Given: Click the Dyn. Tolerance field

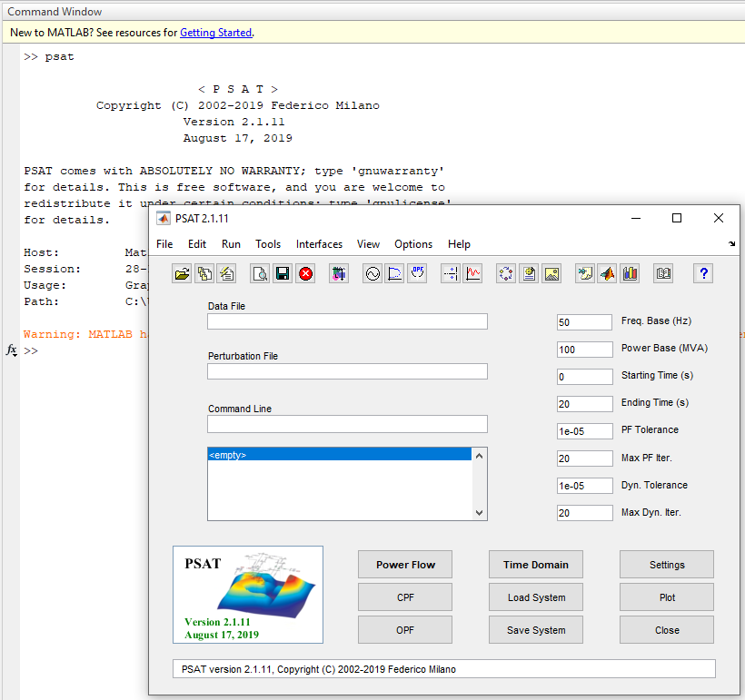Looking at the screenshot, I should (x=584, y=486).
